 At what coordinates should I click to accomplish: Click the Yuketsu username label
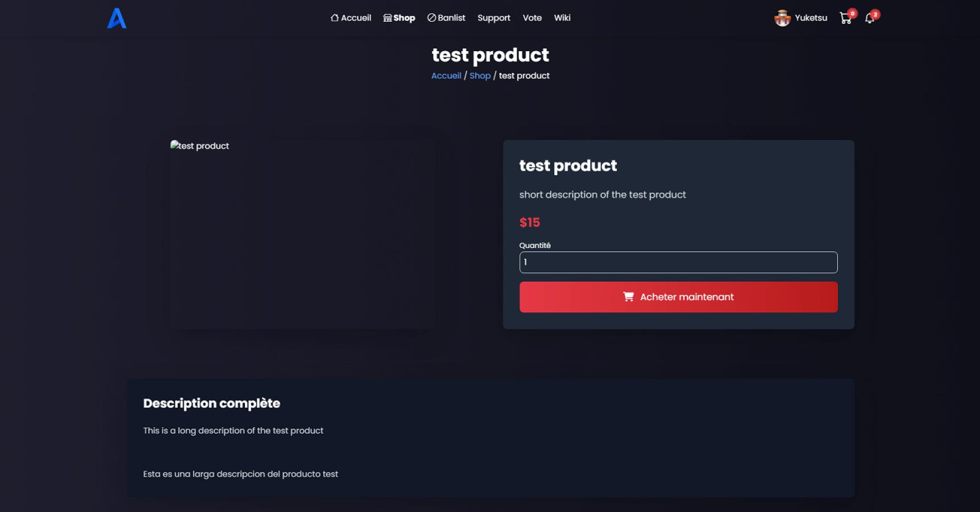[x=811, y=18]
